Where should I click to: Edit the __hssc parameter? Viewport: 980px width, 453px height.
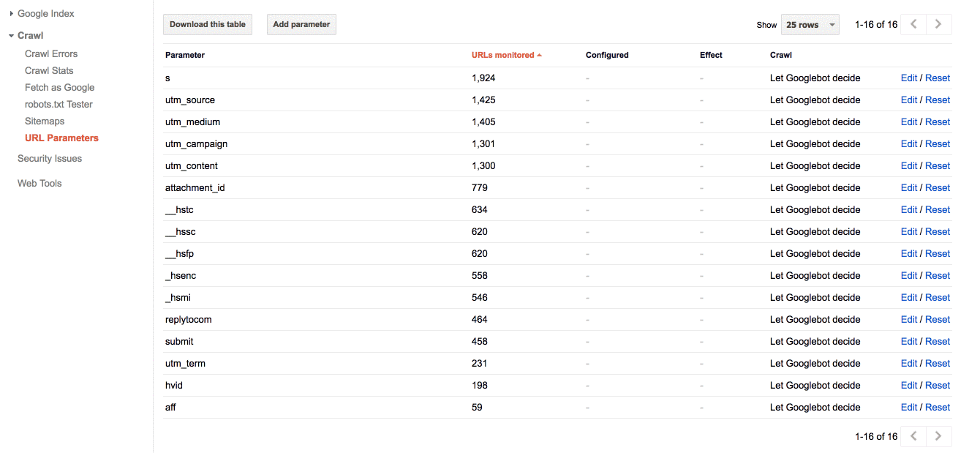click(909, 231)
